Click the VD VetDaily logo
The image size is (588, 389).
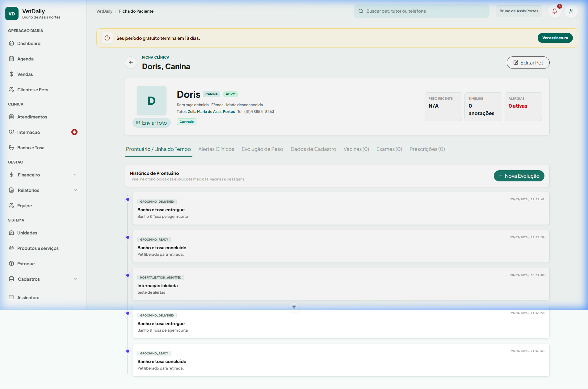click(12, 14)
